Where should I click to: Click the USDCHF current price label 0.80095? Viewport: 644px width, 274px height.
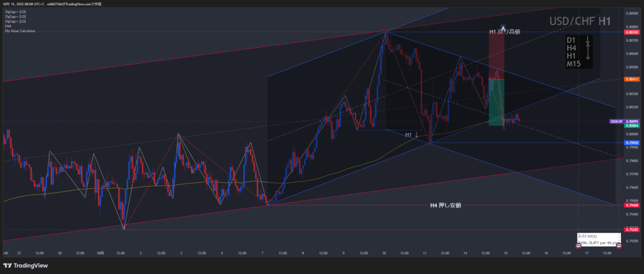click(617, 121)
